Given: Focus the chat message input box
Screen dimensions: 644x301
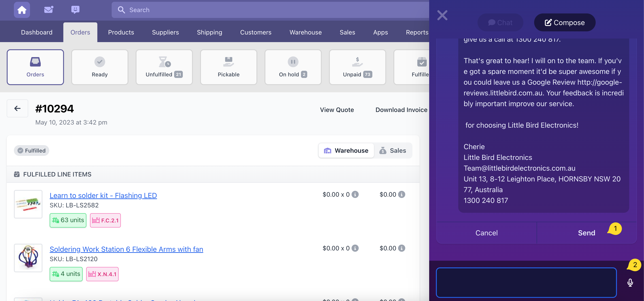Looking at the screenshot, I should pyautogui.click(x=526, y=282).
